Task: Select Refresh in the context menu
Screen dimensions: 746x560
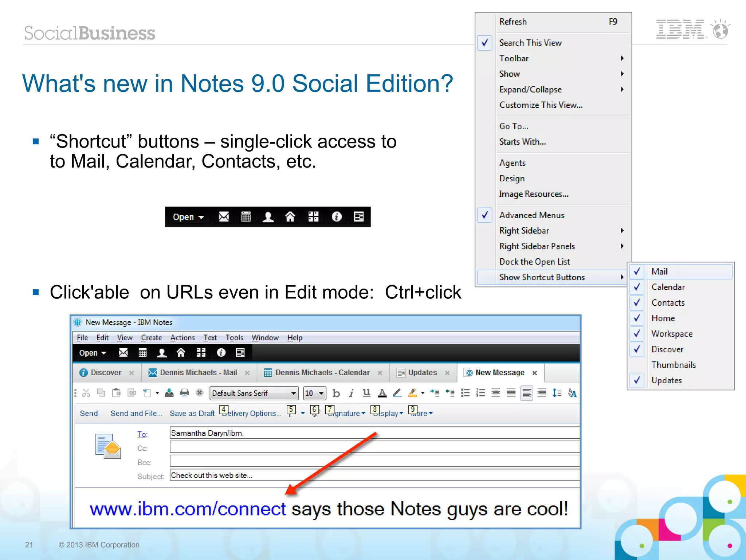Action: pyautogui.click(x=553, y=22)
